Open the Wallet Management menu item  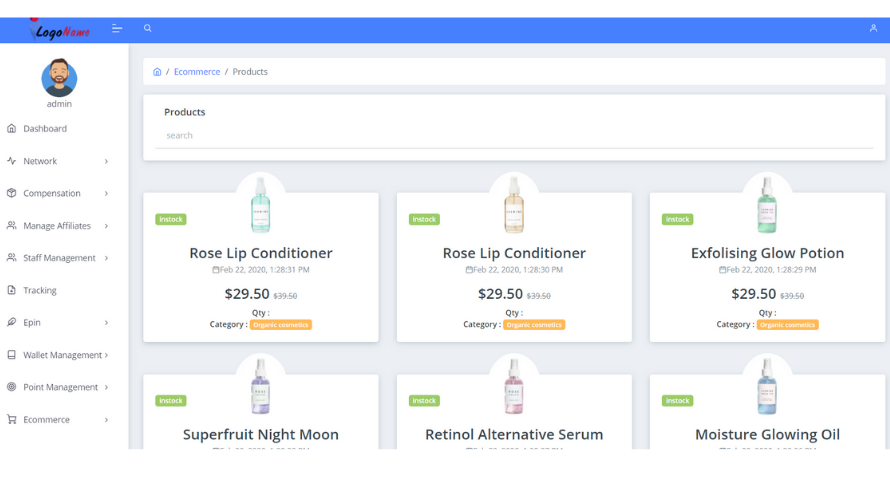tap(62, 355)
